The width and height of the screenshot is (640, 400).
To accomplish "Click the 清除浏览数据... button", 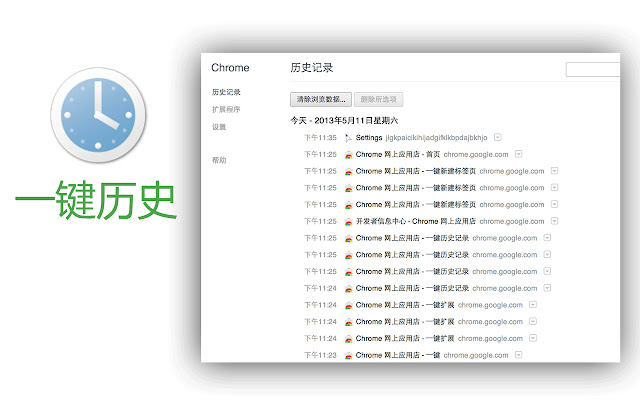I will click(x=321, y=99).
